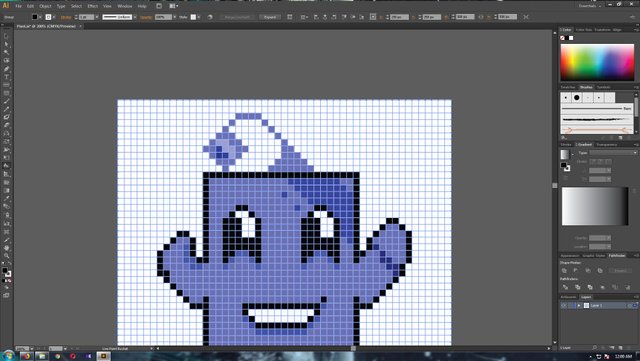
Task: Select the Rotate tool
Action: (6, 134)
